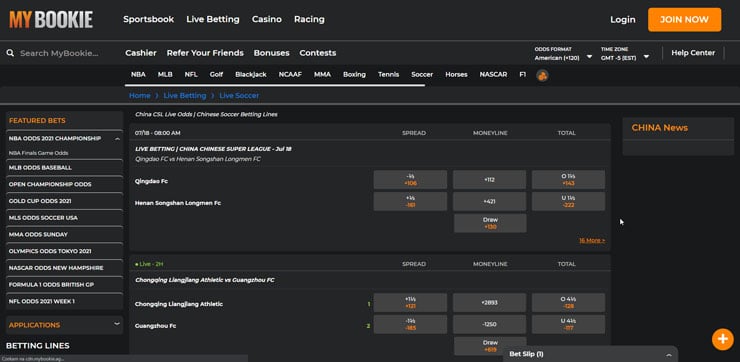Click the Home breadcrumb link
The image size is (740, 362).
coord(140,95)
